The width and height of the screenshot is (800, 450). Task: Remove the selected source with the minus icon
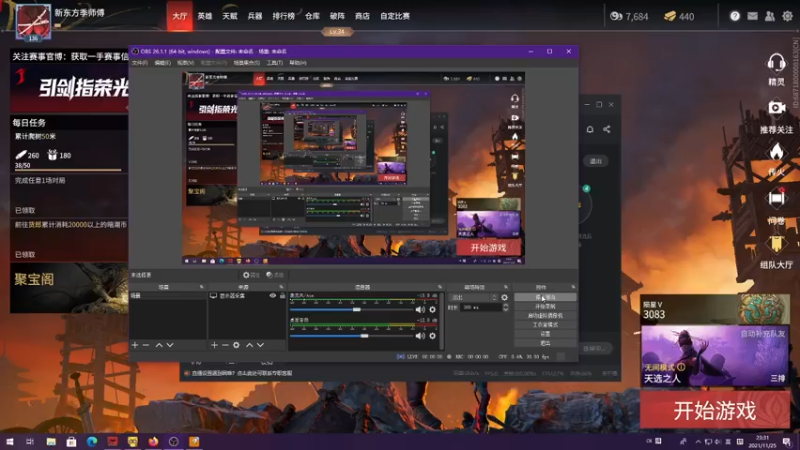point(225,345)
